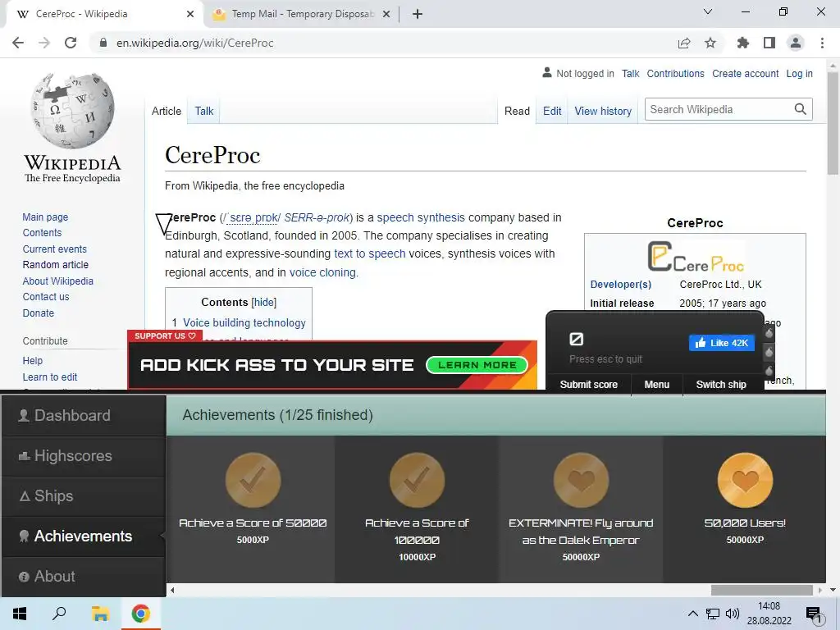Close the Temp Mail tab

pyautogui.click(x=386, y=14)
